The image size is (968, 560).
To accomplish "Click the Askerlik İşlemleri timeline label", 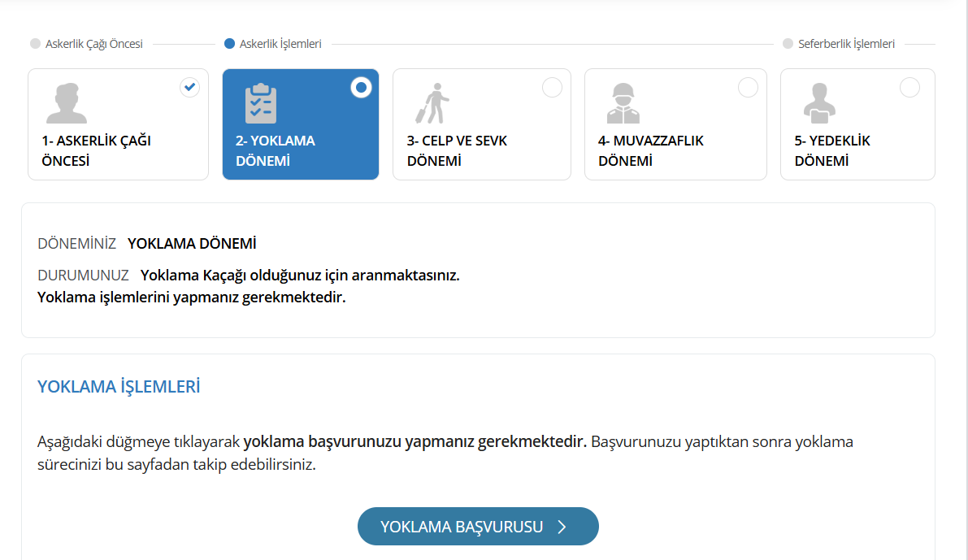I will (x=280, y=44).
